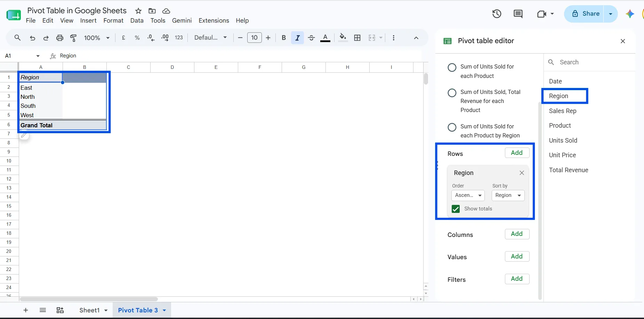
Task: Open the Share options dropdown arrow
Action: [x=611, y=14]
